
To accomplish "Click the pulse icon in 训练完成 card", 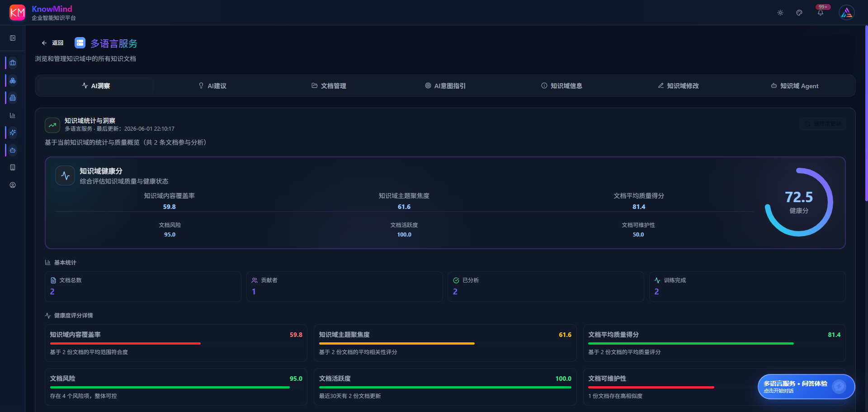I will coord(657,280).
